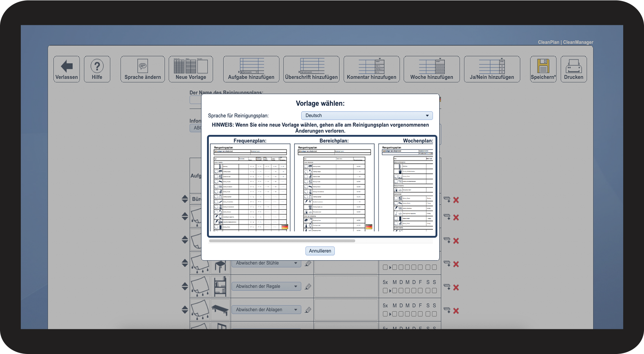Expand the Abwischen der Regale dropdown

pos(296,287)
